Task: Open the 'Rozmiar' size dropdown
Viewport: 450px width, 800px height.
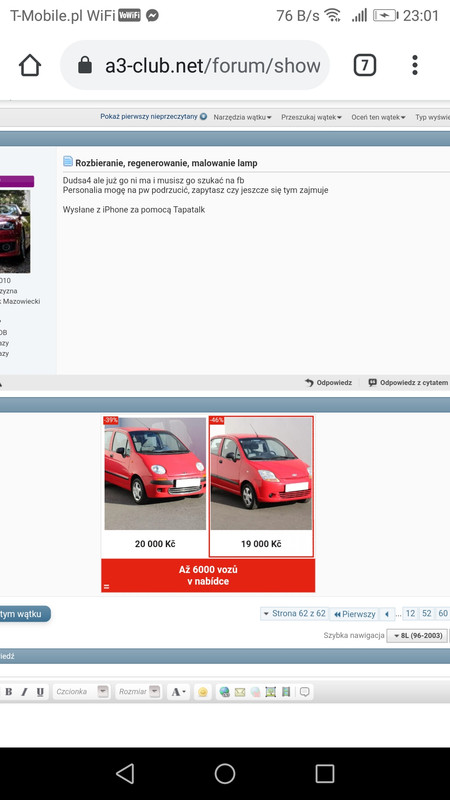Action: pyautogui.click(x=138, y=692)
